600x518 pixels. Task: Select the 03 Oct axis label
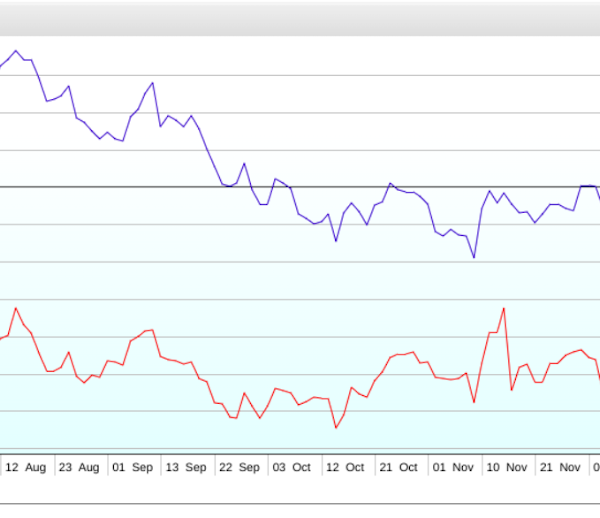point(294,467)
